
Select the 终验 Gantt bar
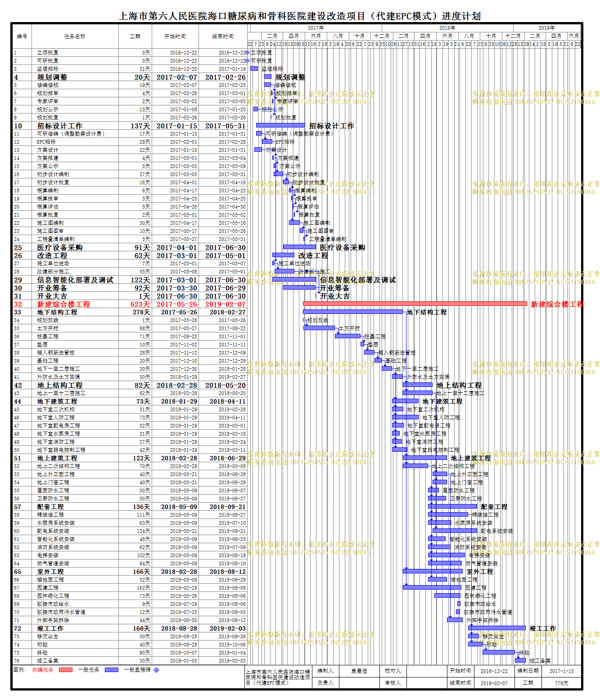(499, 652)
